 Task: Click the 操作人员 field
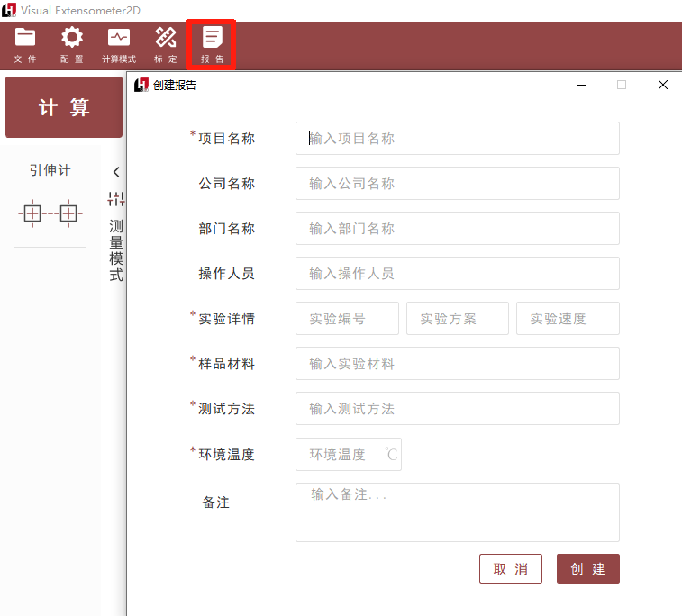pos(457,274)
